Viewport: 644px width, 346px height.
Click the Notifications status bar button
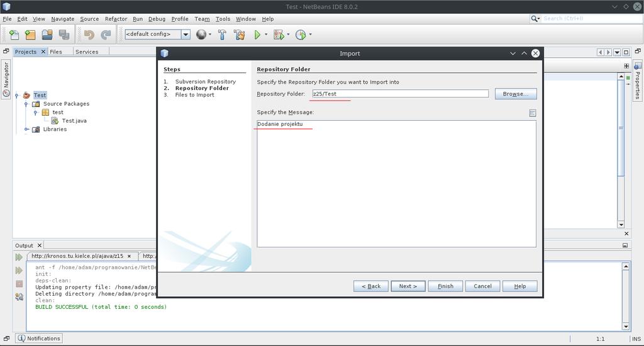point(39,338)
